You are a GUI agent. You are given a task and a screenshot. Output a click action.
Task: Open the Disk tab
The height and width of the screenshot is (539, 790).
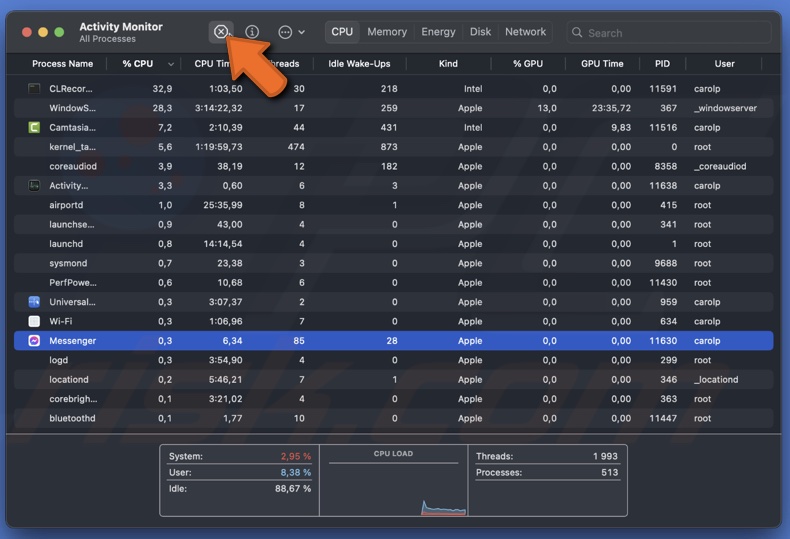tap(480, 32)
